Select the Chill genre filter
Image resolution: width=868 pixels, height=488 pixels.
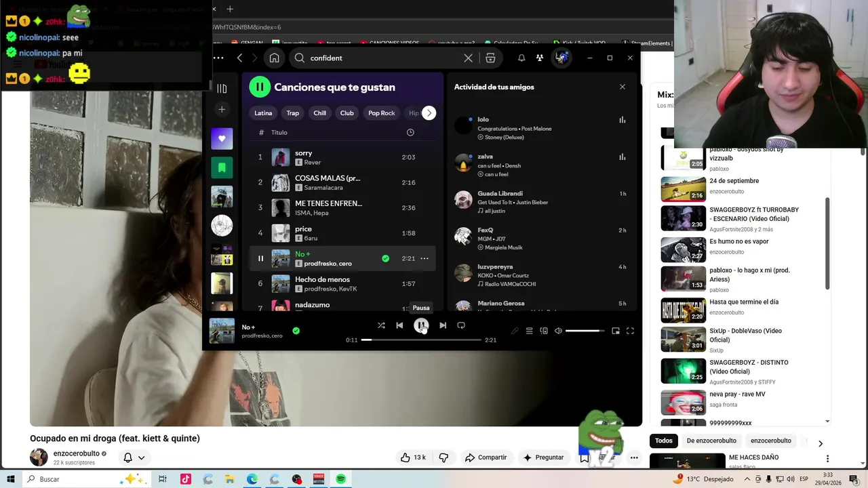(x=320, y=113)
